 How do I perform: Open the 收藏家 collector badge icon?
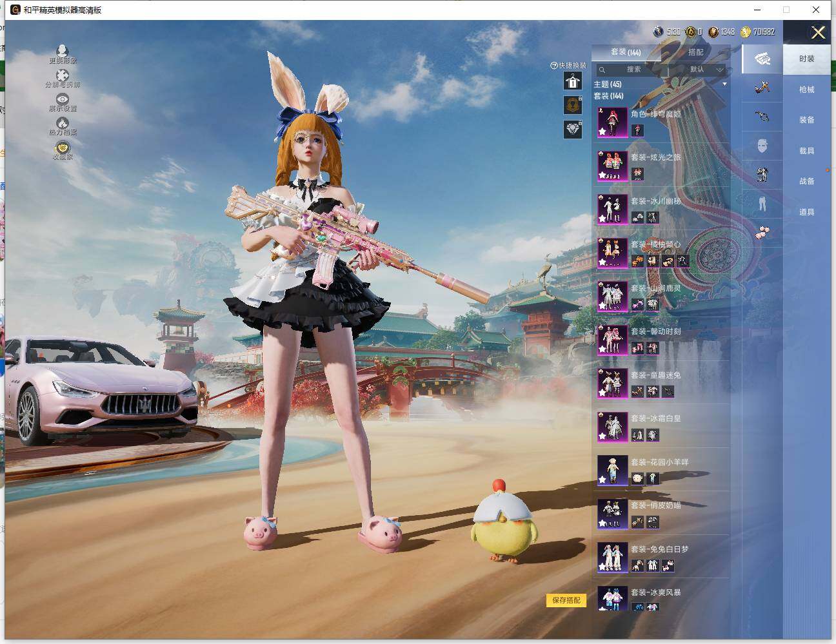point(63,149)
